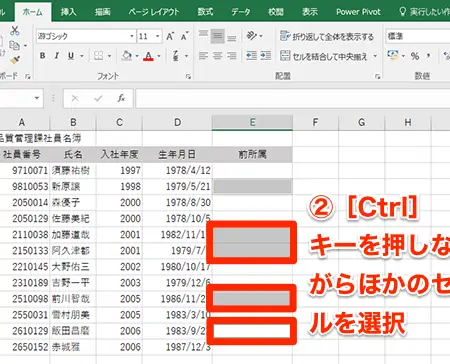
Task: Click Comma Style icon
Action: pyautogui.click(x=428, y=55)
